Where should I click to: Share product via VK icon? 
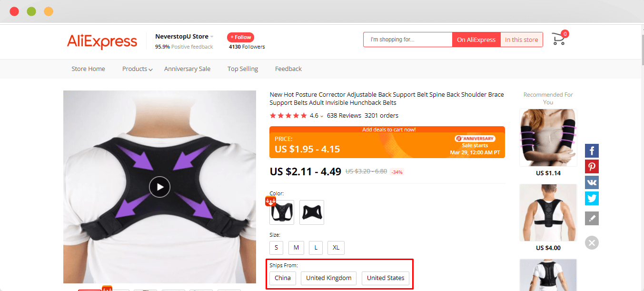[x=592, y=182]
